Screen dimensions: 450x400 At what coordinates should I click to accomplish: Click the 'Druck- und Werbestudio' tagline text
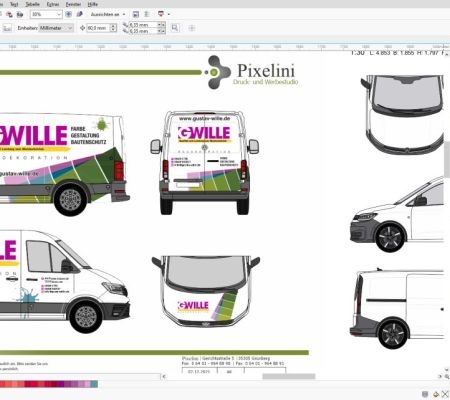[266, 82]
